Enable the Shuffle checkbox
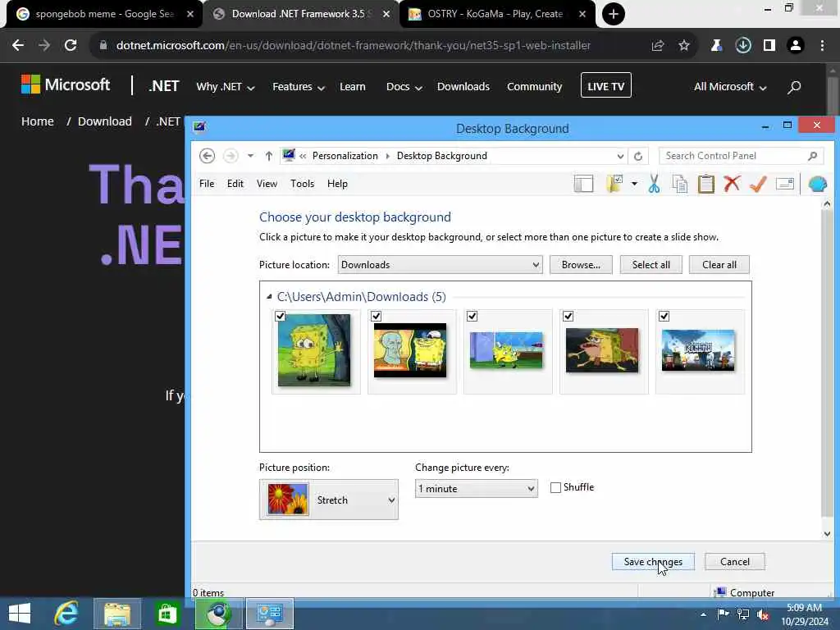The height and width of the screenshot is (630, 840). (555, 487)
